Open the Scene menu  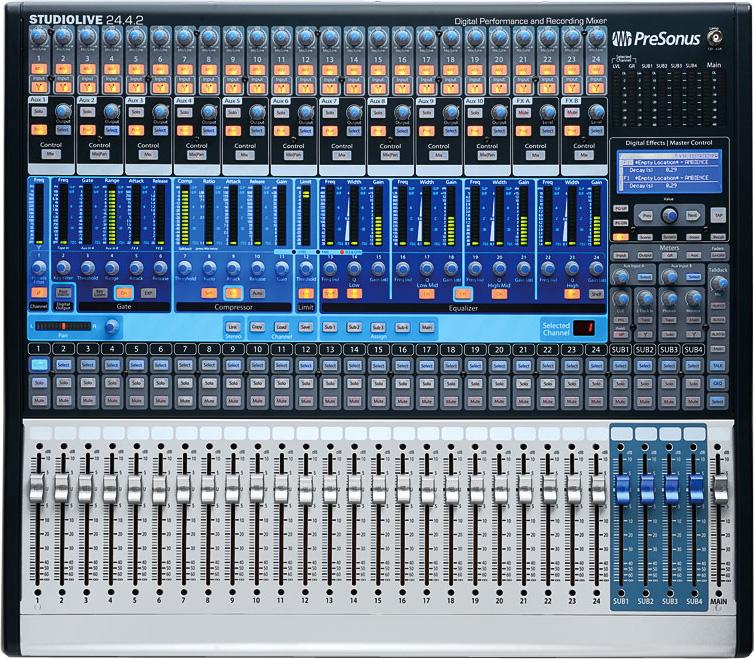tap(645, 237)
